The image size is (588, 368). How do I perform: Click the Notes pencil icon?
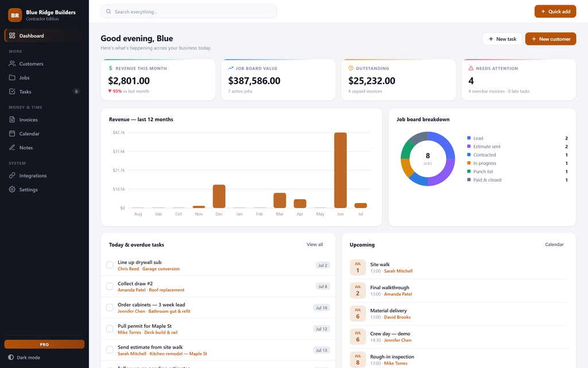(x=12, y=147)
